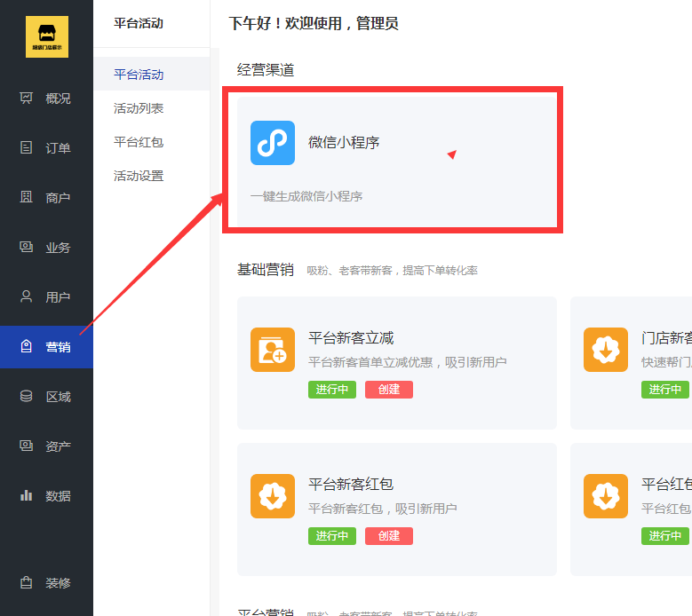Go to 业务 section

58,248
